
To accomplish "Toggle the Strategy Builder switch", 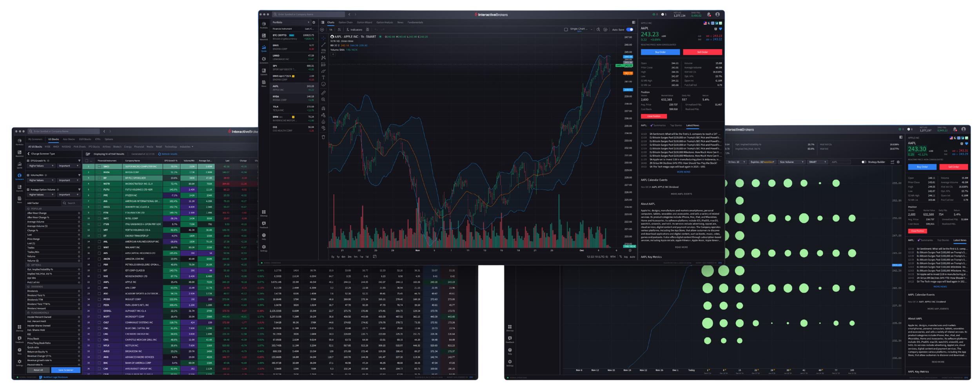I will 864,162.
